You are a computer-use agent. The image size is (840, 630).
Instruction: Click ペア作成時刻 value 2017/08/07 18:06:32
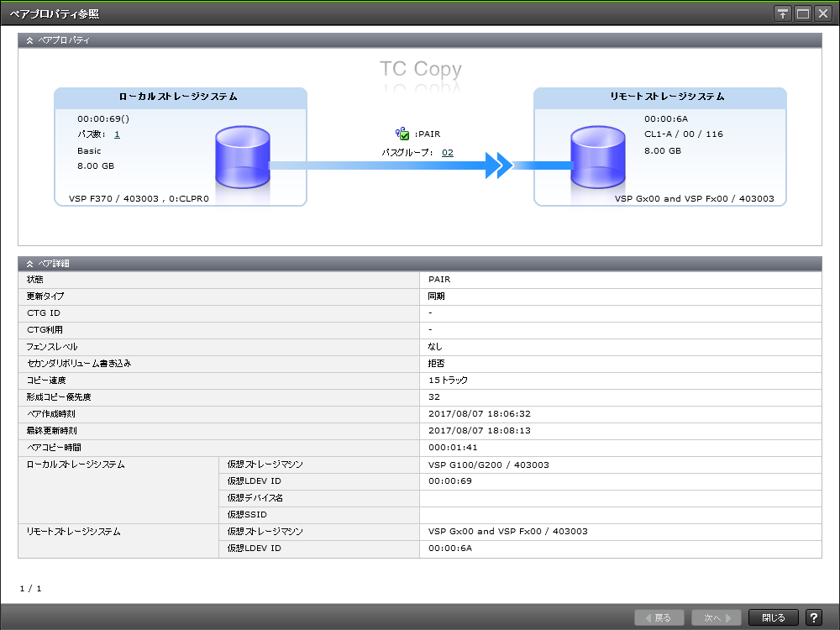click(480, 413)
